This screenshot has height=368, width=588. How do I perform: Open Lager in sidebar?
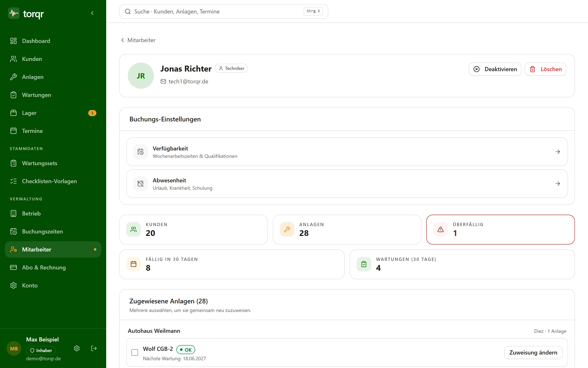53,113
